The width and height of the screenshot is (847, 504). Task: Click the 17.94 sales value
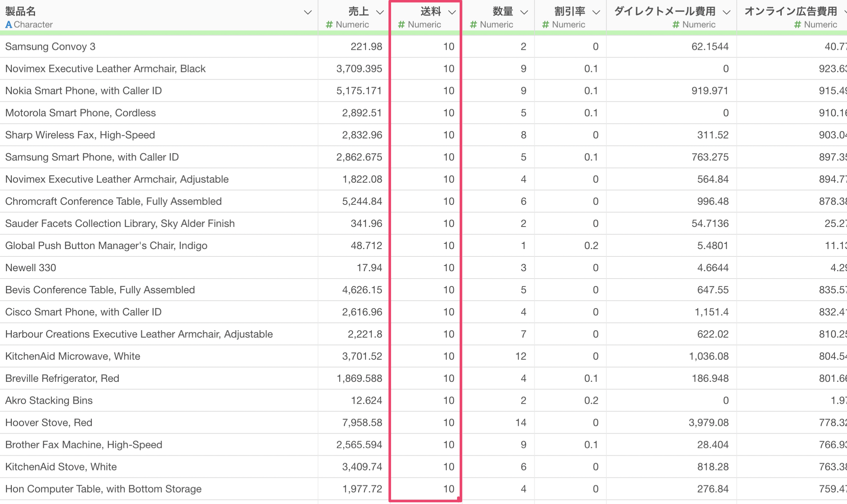click(369, 268)
